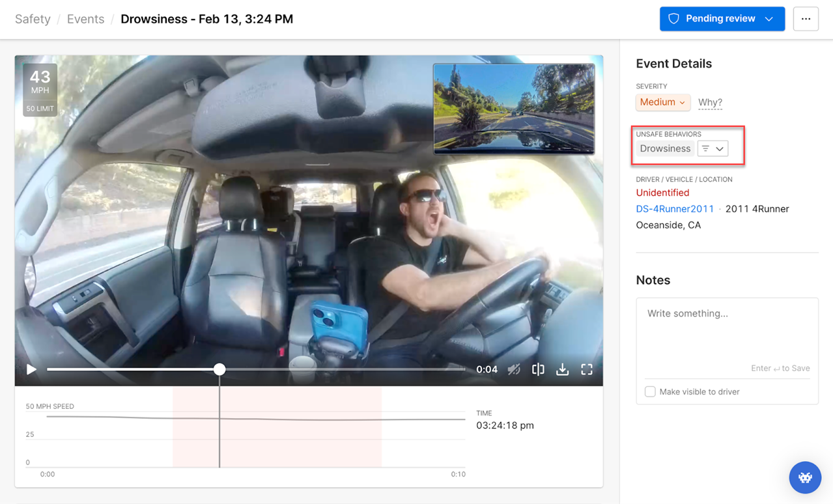
Task: Change the Medium severity dropdown
Action: [x=662, y=102]
